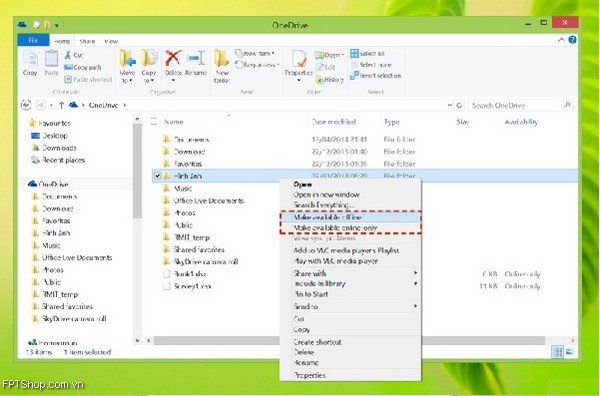Toggle the select-all checkbox in the header row
The image size is (600, 396).
coord(153,122)
